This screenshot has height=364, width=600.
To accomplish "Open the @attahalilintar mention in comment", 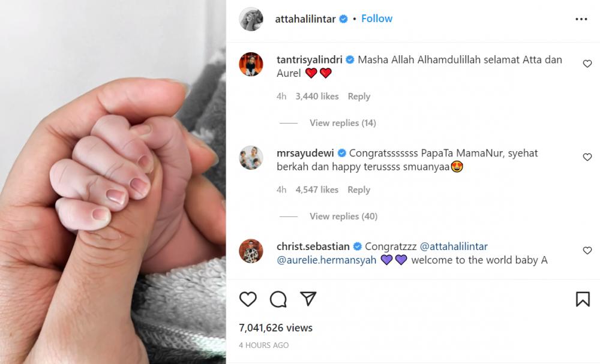I will click(454, 246).
